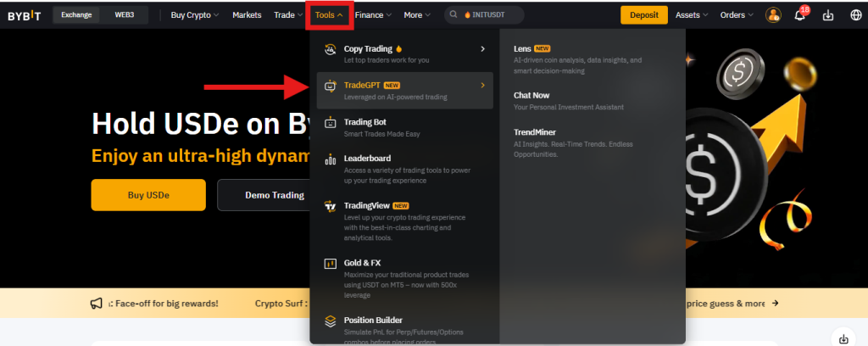
Task: Click the TradingView logo icon
Action: [x=330, y=206]
